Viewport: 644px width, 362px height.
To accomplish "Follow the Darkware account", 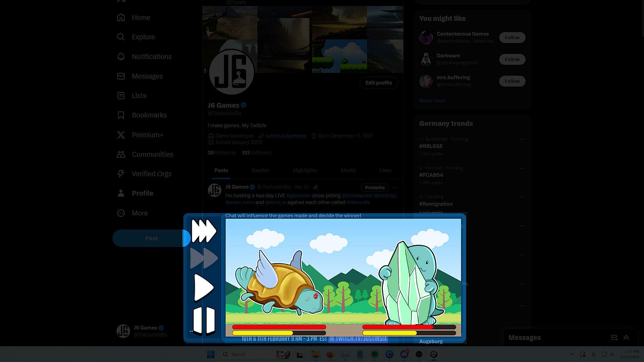I will tap(512, 59).
